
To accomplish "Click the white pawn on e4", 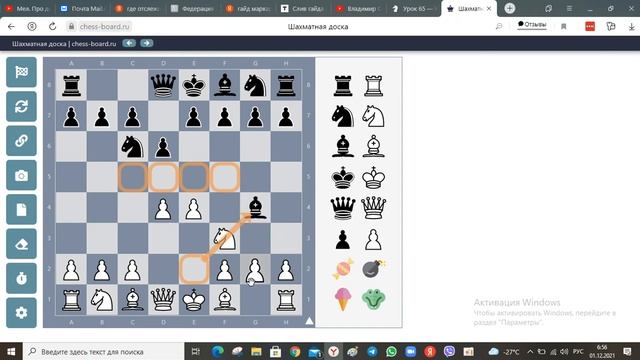I will [x=193, y=208].
